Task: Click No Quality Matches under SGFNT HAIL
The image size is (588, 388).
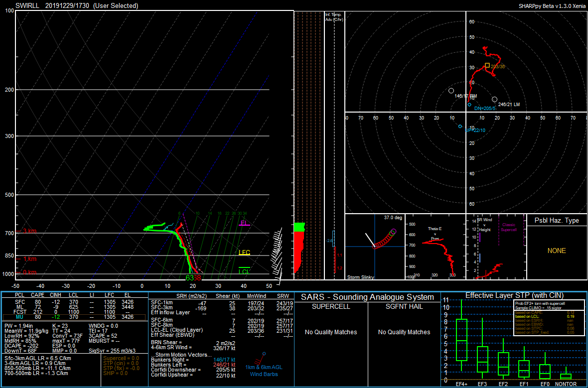Action: point(404,332)
